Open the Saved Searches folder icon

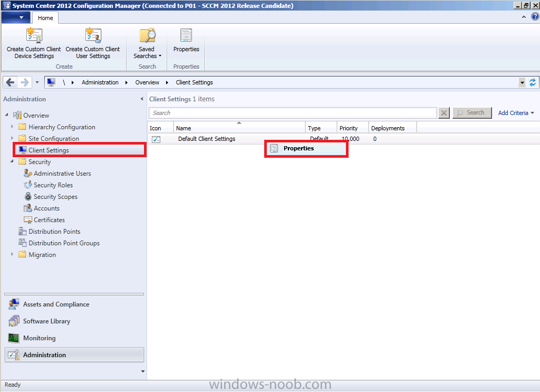tap(147, 36)
